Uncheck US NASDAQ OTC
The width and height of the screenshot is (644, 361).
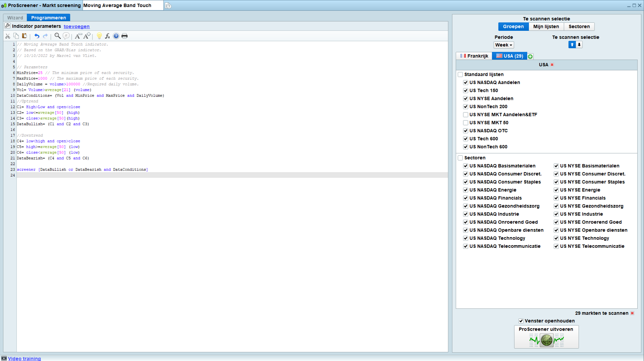coord(466,131)
